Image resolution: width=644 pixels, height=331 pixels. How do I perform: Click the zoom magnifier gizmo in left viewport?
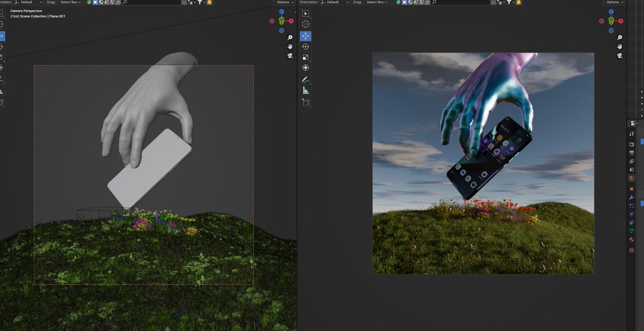coord(290,38)
